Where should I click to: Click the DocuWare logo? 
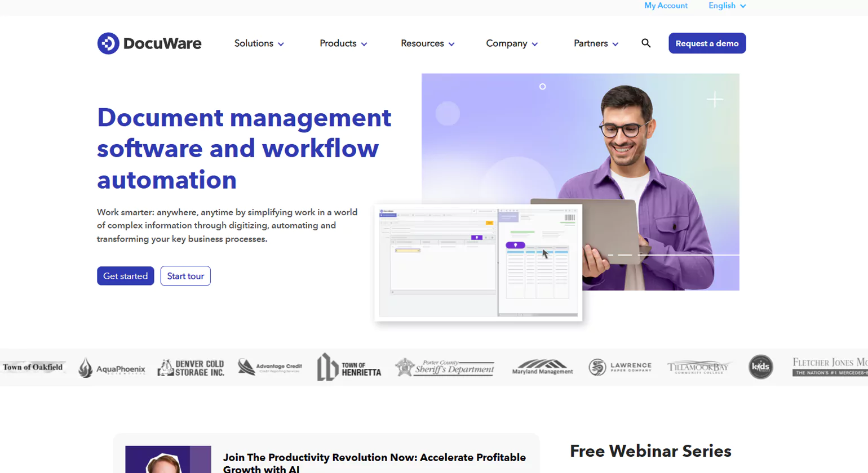coord(149,43)
